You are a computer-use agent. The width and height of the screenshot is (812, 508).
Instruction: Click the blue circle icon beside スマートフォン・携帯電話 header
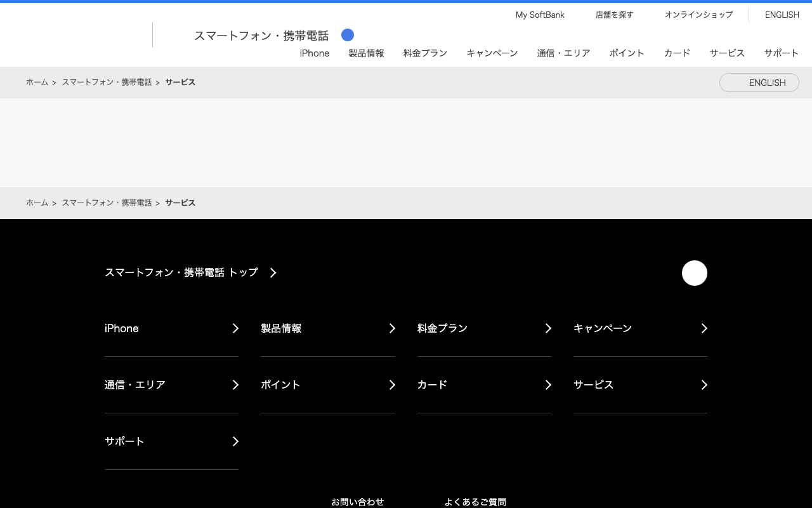[x=348, y=35]
